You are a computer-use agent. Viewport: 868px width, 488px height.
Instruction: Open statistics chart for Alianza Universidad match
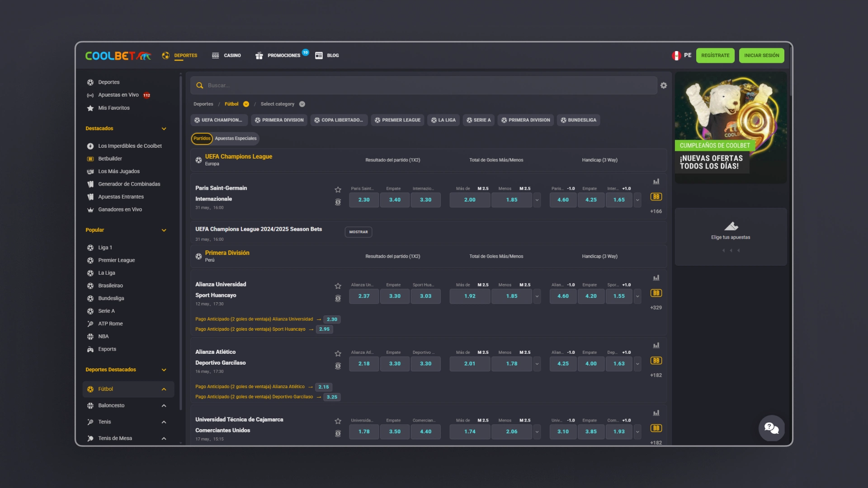(x=656, y=278)
